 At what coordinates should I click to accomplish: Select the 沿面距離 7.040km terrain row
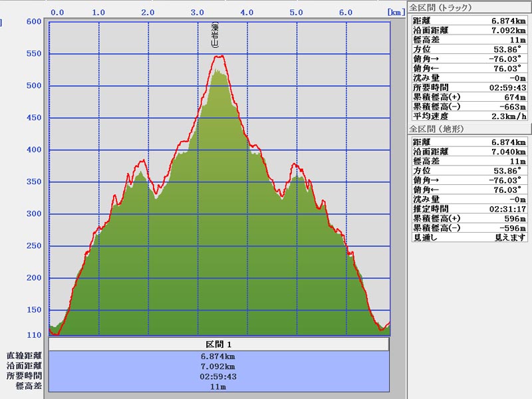(469, 152)
